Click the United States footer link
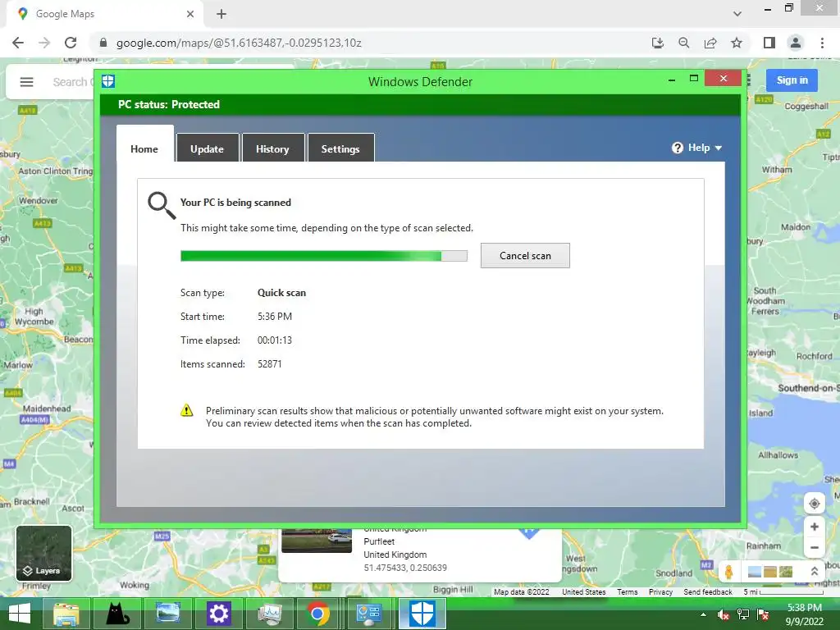Viewport: 840px width, 630px height. [583, 592]
